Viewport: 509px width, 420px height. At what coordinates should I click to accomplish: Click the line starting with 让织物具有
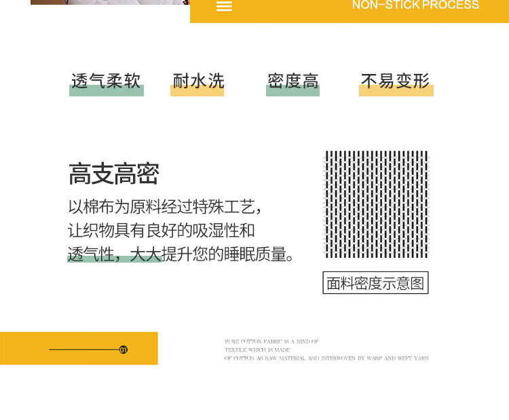click(x=161, y=230)
